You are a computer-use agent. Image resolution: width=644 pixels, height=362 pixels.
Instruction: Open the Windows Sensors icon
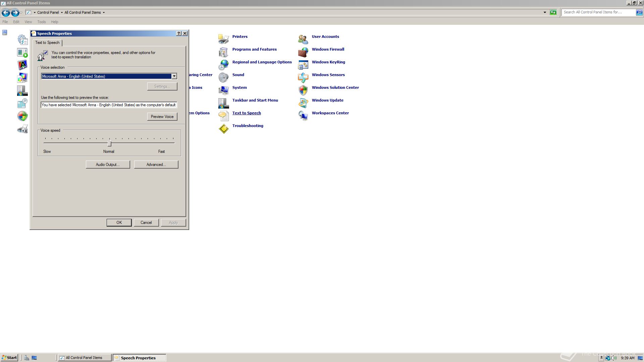tap(303, 77)
